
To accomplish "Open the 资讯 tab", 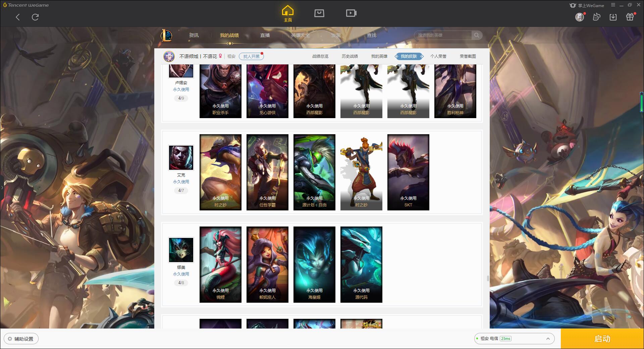I will tap(194, 35).
